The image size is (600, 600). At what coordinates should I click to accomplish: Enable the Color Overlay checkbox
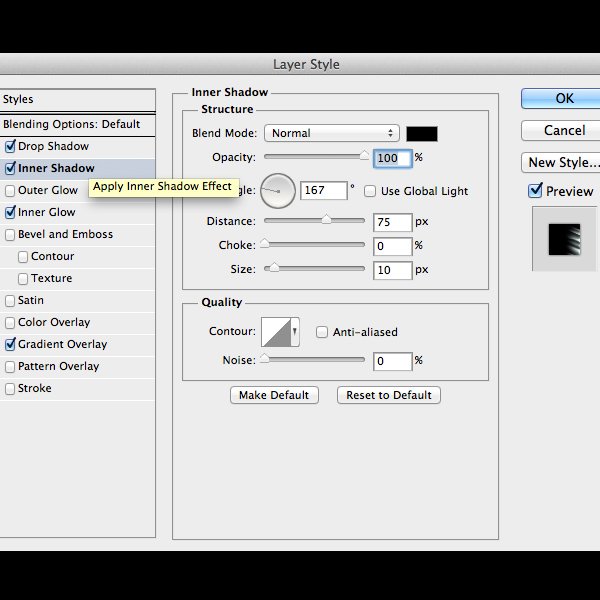(x=10, y=323)
